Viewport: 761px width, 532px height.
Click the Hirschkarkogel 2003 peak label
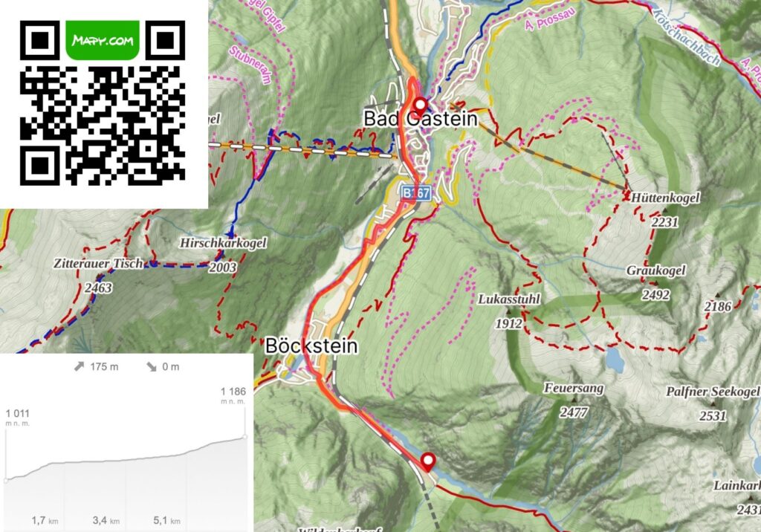(223, 255)
